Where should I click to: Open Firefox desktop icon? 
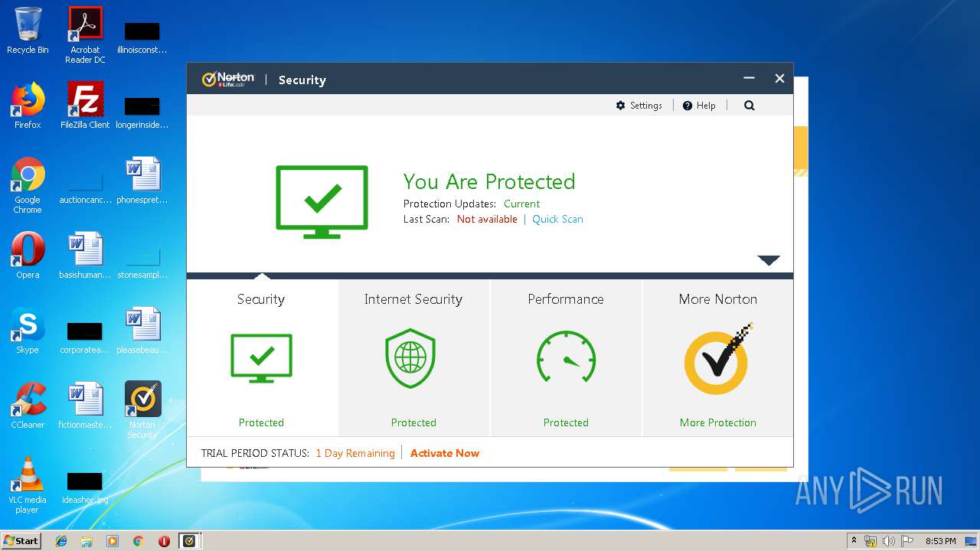(x=28, y=106)
